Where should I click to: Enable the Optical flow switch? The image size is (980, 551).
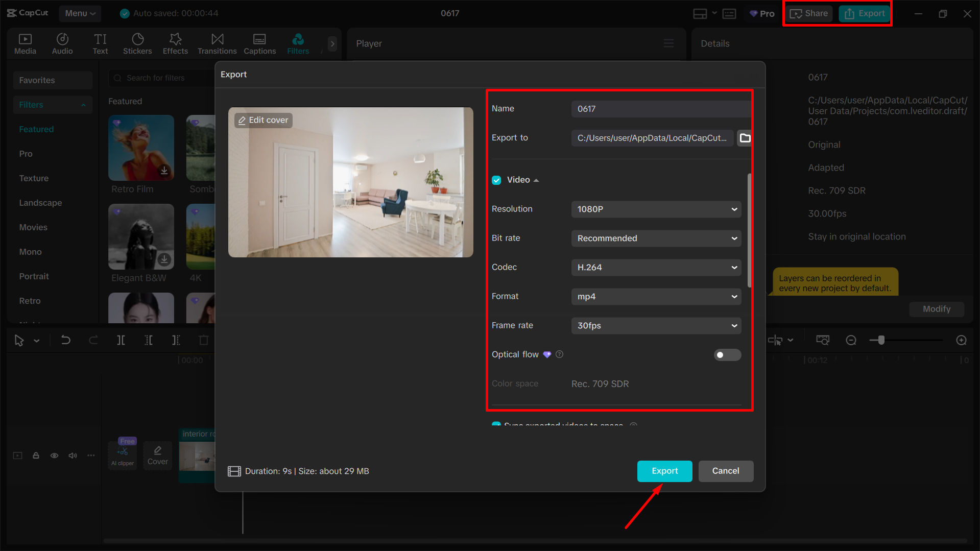tap(727, 354)
